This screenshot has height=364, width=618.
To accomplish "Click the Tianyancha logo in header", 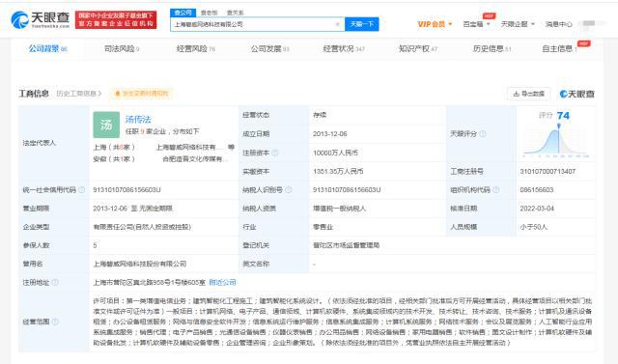I will pos(40,19).
